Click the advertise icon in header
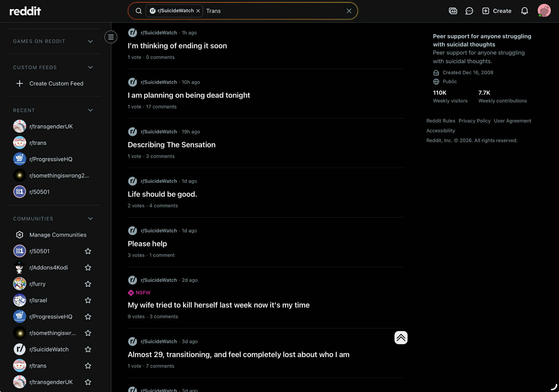 453,11
